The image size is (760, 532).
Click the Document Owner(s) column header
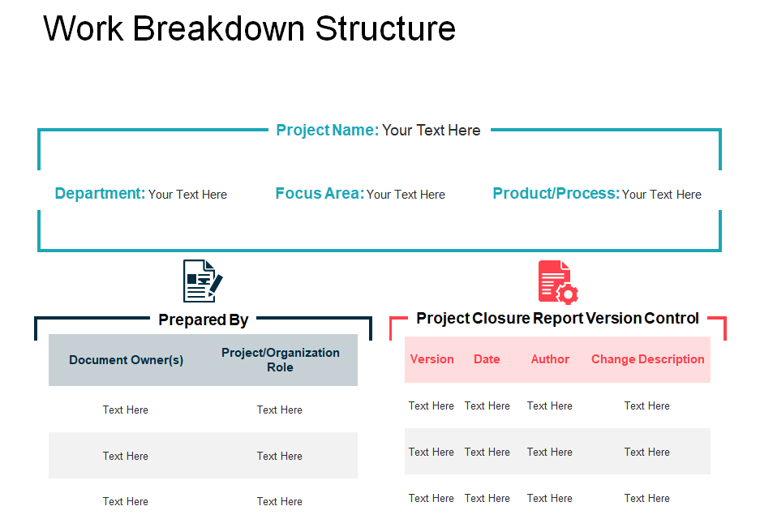tap(126, 360)
